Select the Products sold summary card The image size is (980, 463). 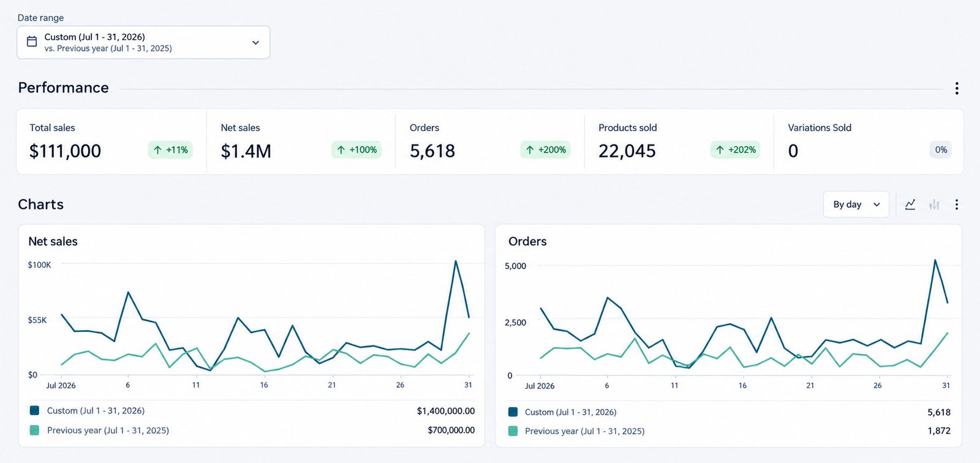point(679,141)
